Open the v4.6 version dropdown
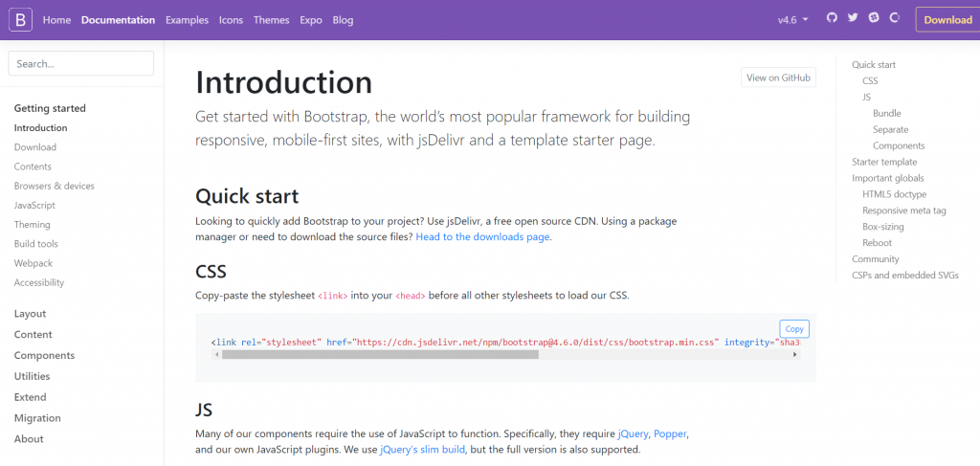Viewport: 980px width, 466px height. pyautogui.click(x=793, y=20)
